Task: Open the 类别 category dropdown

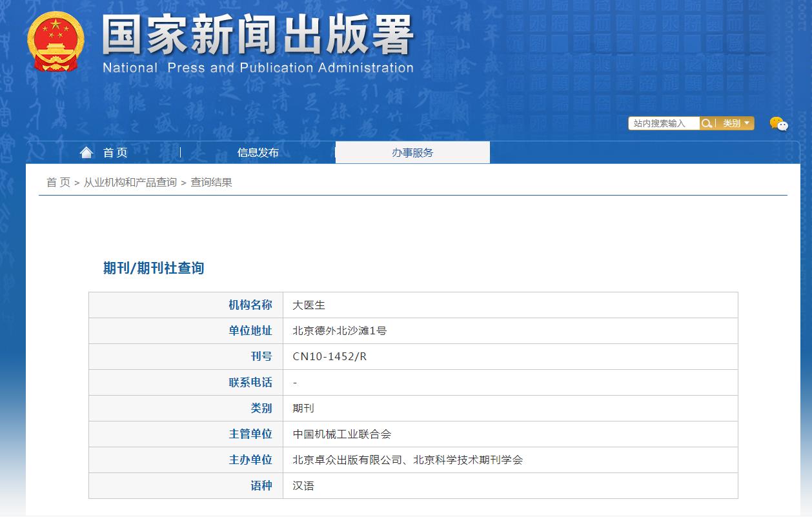Action: tap(733, 123)
